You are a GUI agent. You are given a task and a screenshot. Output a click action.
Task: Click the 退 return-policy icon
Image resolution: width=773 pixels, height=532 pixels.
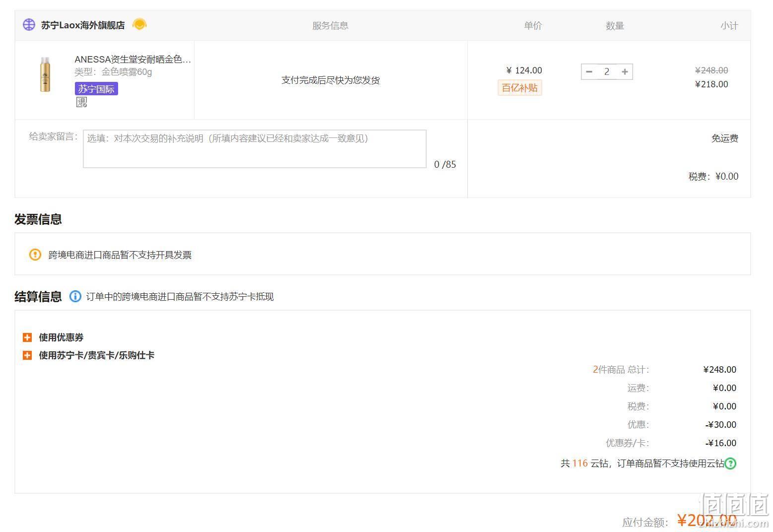81,102
